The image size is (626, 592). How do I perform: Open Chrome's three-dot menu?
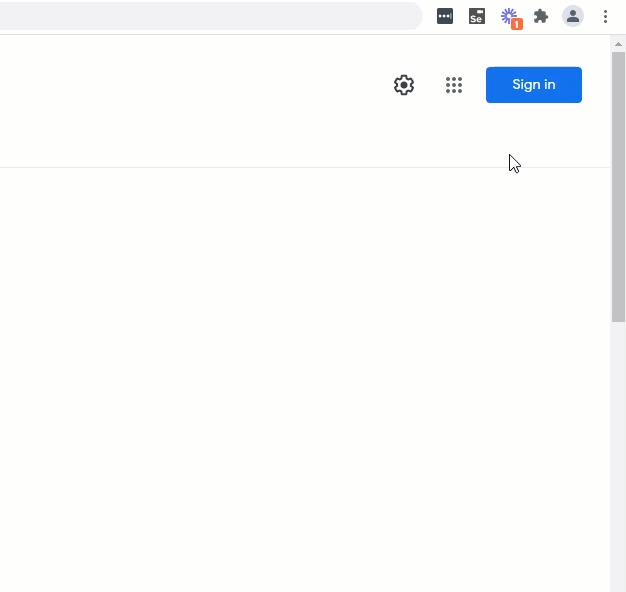pyautogui.click(x=605, y=16)
